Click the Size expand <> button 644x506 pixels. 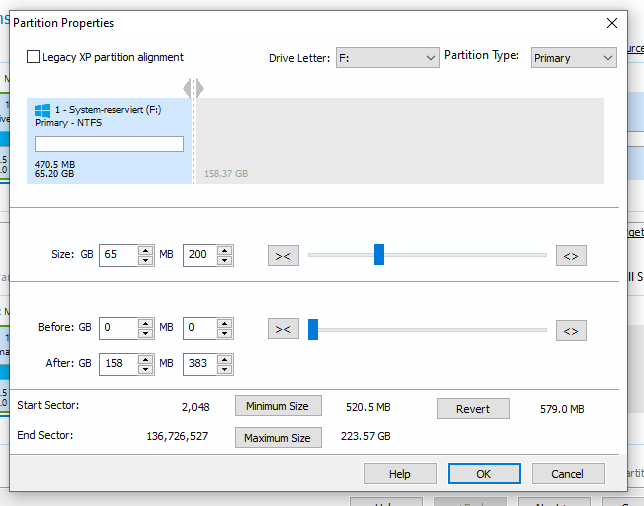pyautogui.click(x=571, y=255)
